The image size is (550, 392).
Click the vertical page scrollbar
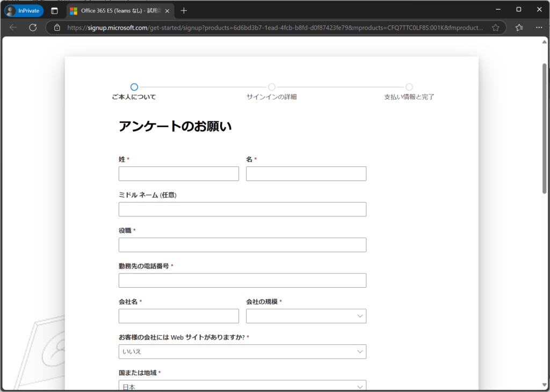click(x=544, y=129)
